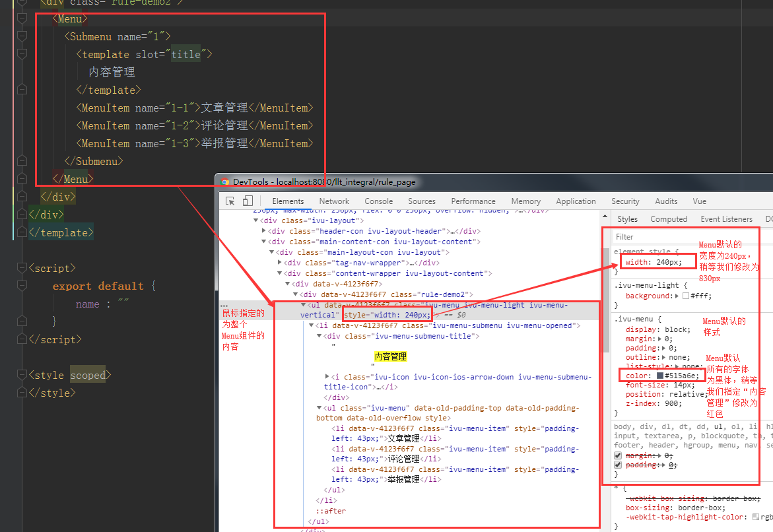This screenshot has width=773, height=532.
Task: Click the name property line in script block
Action: [x=102, y=304]
